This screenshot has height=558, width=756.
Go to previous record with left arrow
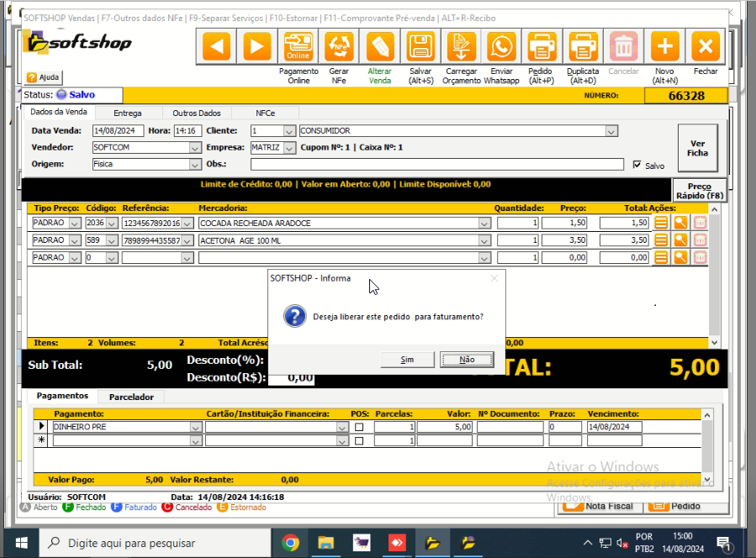click(216, 46)
